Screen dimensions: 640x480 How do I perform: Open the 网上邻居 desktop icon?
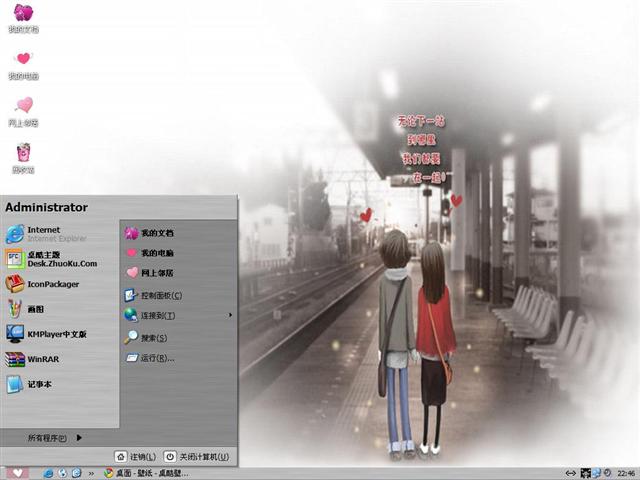pyautogui.click(x=23, y=110)
